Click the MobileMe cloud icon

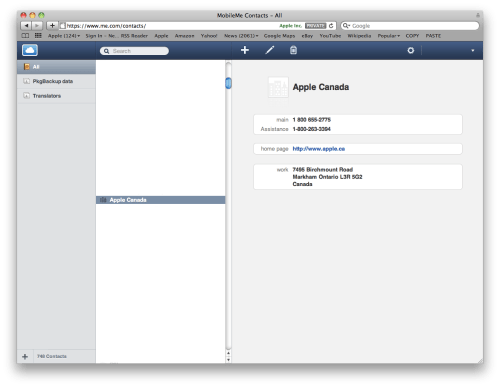click(x=30, y=50)
